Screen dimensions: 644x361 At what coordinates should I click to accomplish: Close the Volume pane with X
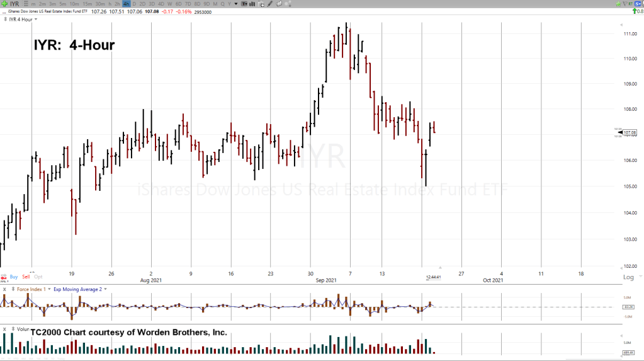tap(4, 329)
